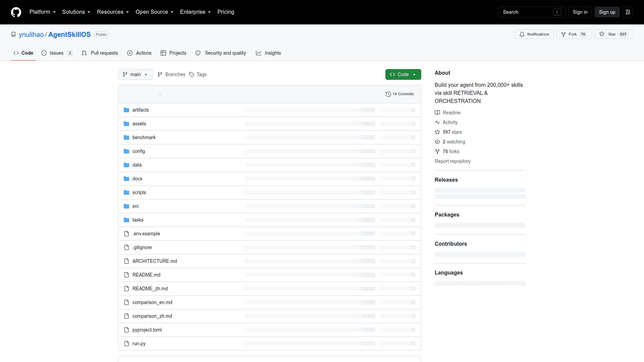Click the pulse icon next to Activity
The height and width of the screenshot is (362, 644).
(437, 122)
